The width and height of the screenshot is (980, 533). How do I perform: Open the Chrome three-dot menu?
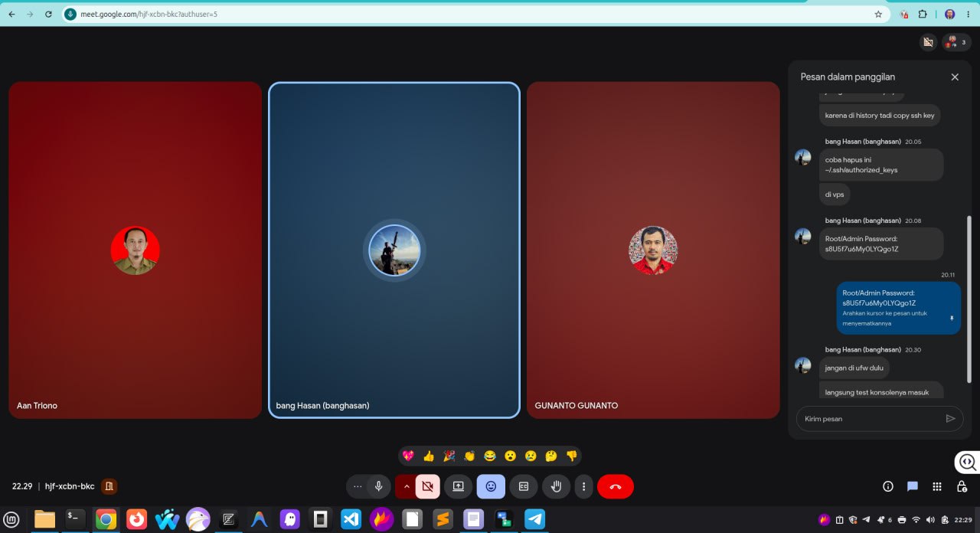pos(969,14)
